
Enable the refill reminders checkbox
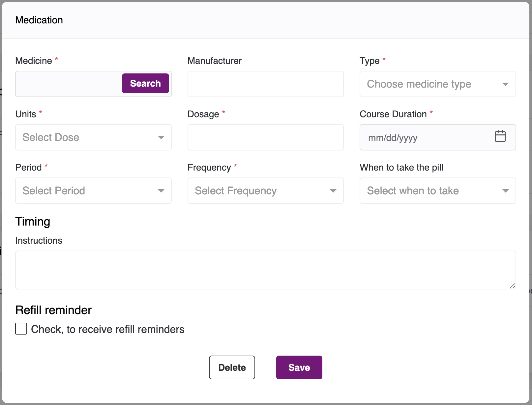(21, 329)
